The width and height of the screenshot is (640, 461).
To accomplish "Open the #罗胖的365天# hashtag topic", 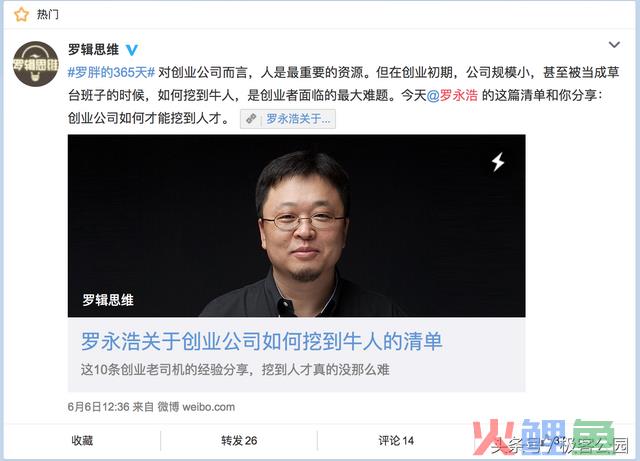I will point(111,73).
